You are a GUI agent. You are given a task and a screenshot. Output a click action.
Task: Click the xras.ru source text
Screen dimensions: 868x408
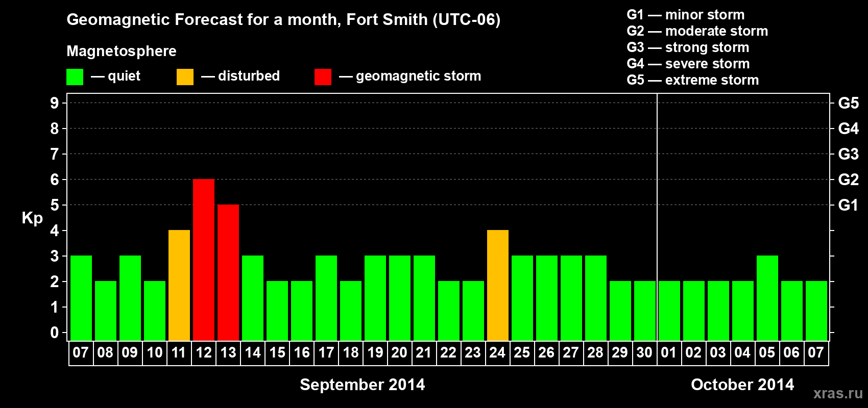[838, 393]
